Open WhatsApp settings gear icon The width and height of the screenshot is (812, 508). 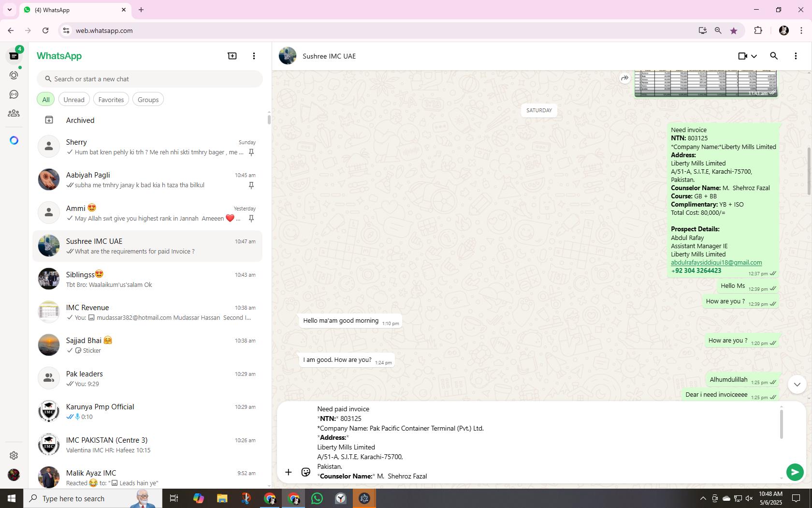(14, 455)
